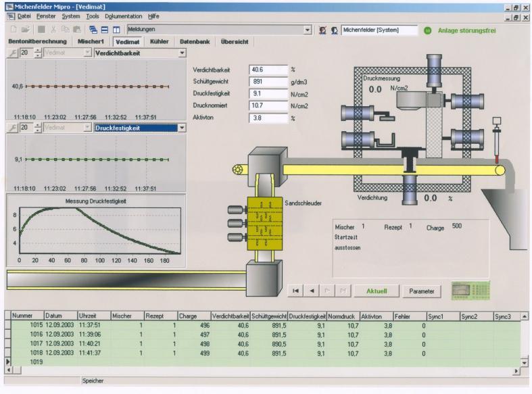Click the Cut scissors toolbar icon
This screenshot has height=394, width=532.
point(53,30)
